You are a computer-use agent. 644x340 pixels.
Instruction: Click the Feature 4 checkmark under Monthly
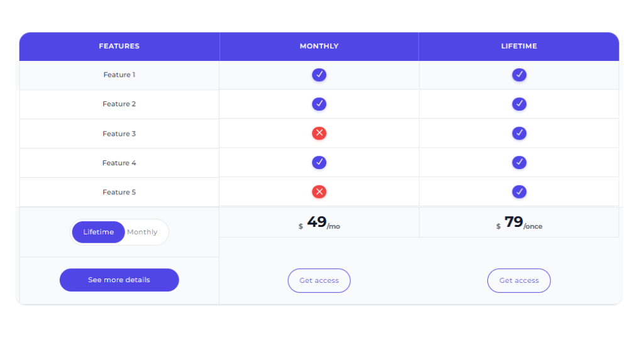coord(319,163)
